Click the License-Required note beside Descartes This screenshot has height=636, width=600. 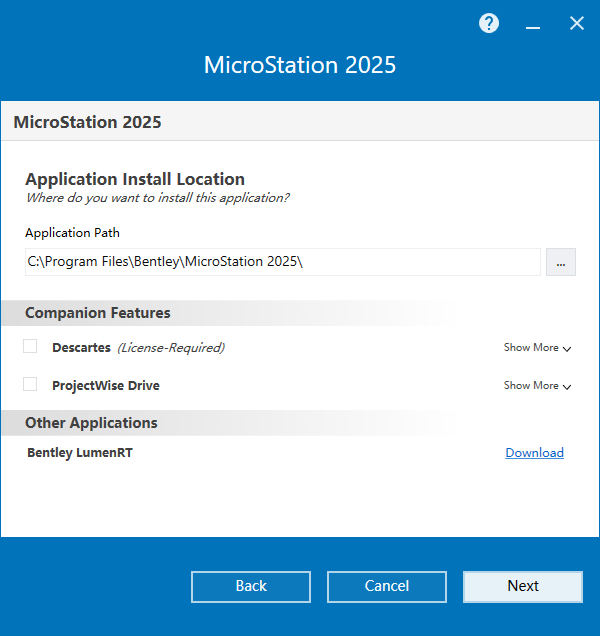click(x=171, y=348)
